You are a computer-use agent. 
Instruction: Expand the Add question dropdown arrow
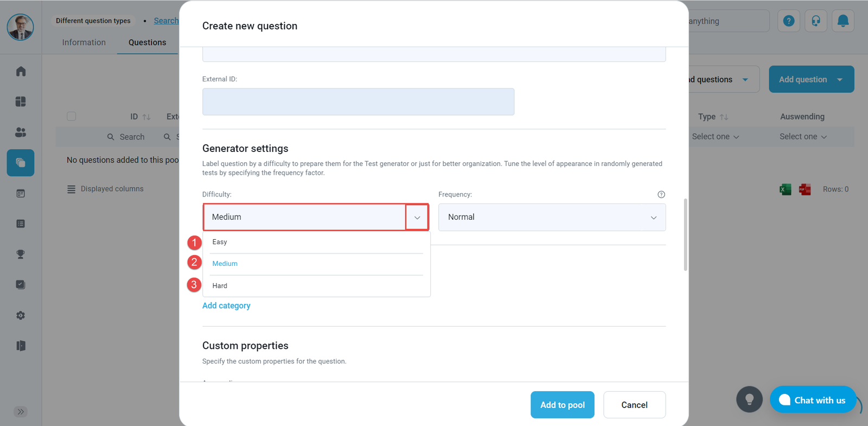(x=840, y=80)
